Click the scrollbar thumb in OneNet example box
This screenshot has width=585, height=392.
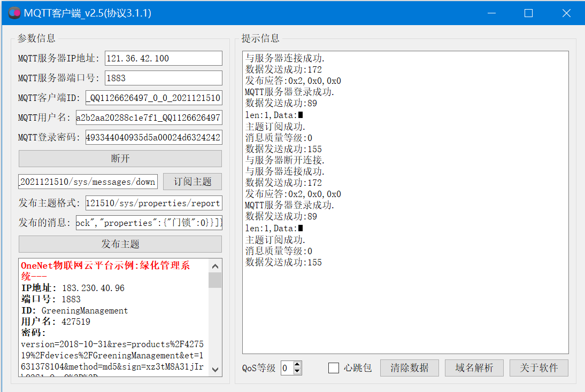215,280
